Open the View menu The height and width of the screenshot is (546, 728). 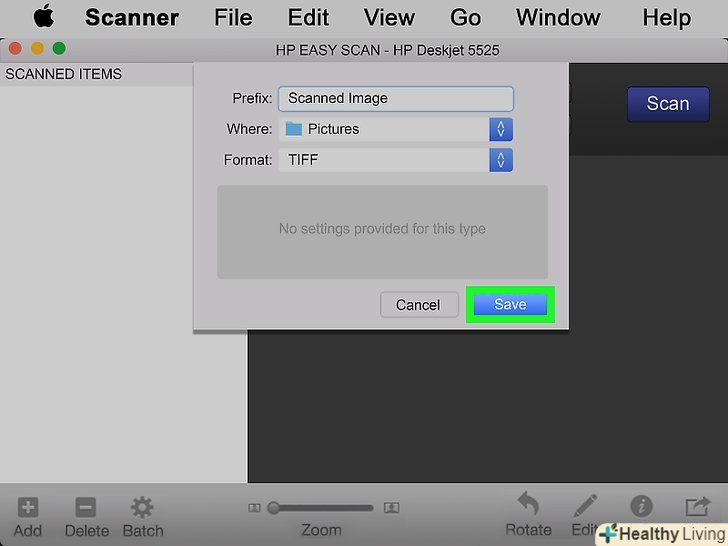point(389,18)
